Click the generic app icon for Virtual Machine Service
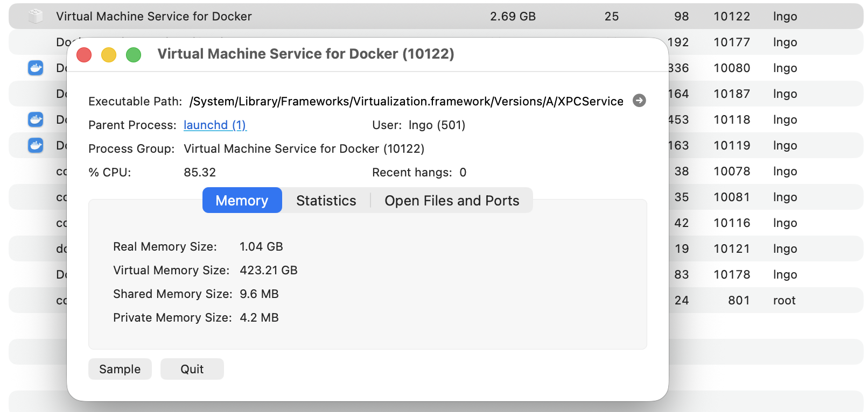 [x=36, y=17]
